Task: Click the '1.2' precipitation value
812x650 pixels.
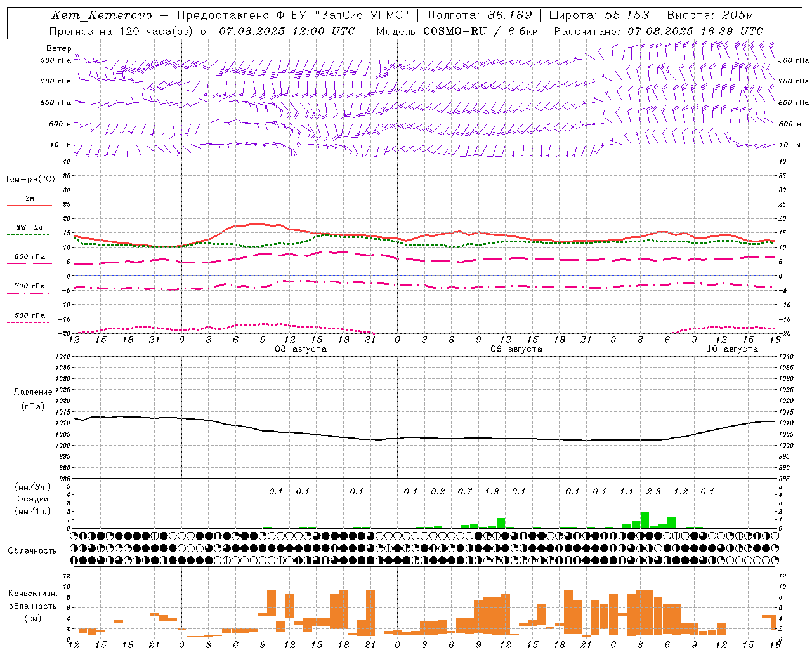Action: [681, 491]
